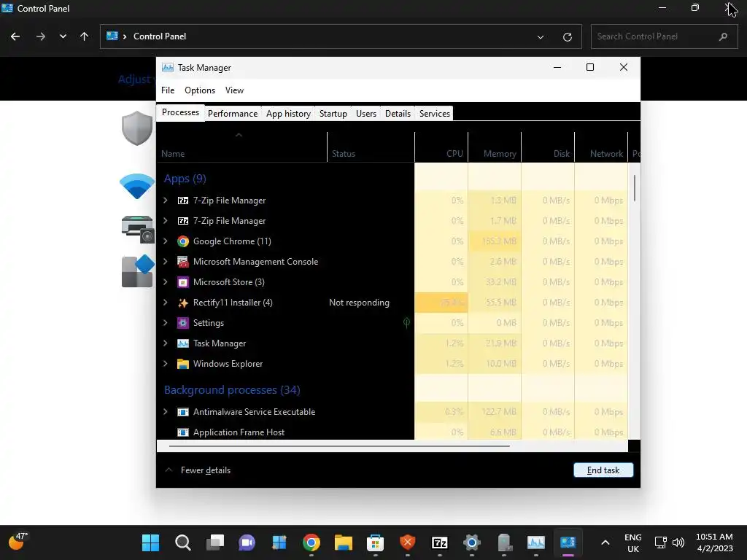Open File Explorer from the taskbar
The width and height of the screenshot is (747, 560).
[343, 542]
